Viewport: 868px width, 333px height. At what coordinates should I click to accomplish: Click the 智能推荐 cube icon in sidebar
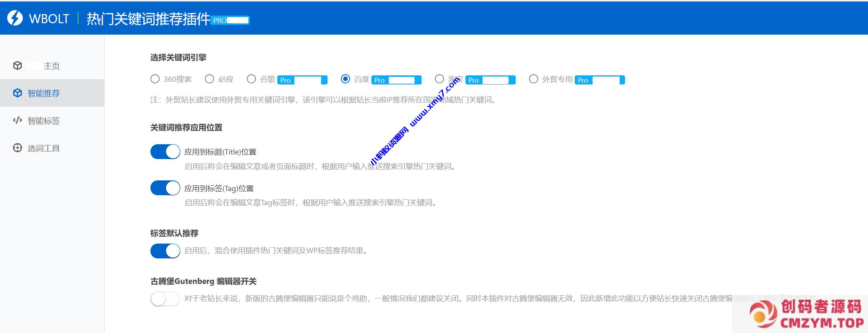tap(18, 93)
